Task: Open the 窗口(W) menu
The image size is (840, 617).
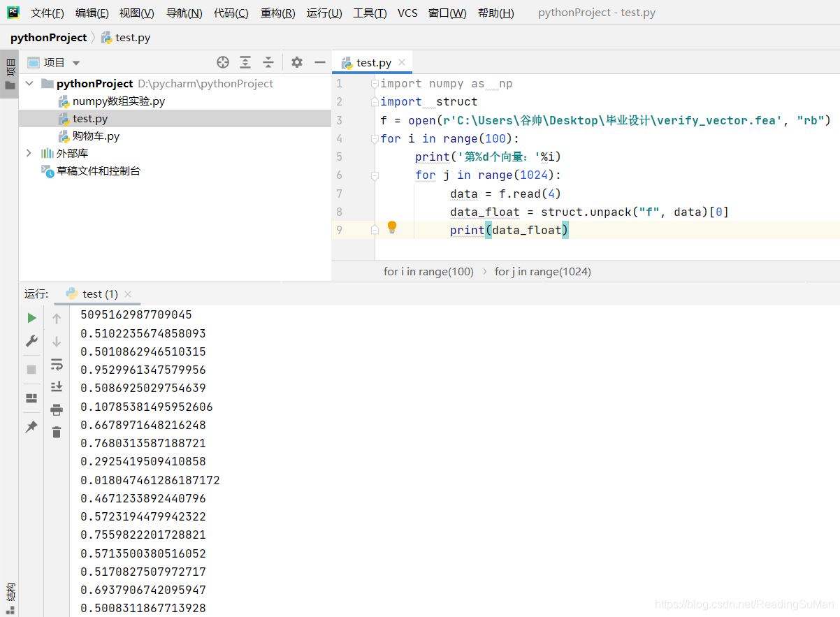Action: point(447,13)
